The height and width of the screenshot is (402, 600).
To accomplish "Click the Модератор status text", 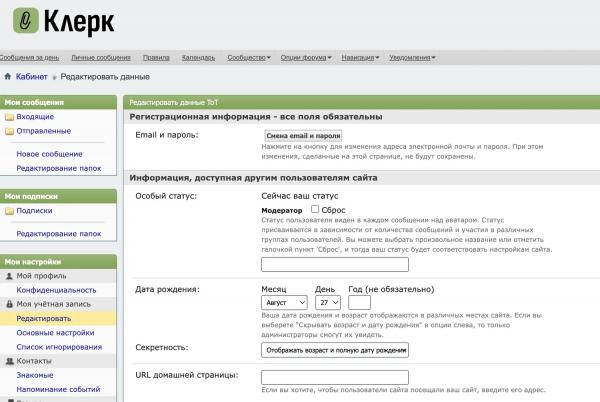I will 282,210.
